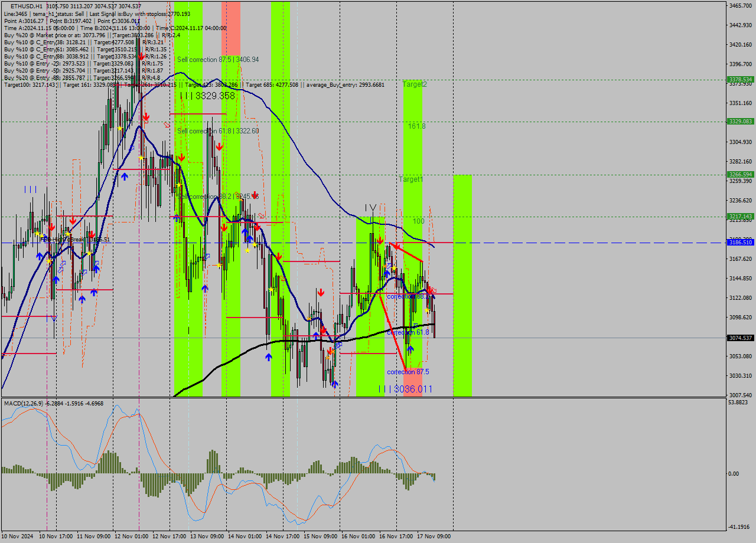Click the green 3266.594 price tag on axis
756x543 pixels.
point(740,175)
